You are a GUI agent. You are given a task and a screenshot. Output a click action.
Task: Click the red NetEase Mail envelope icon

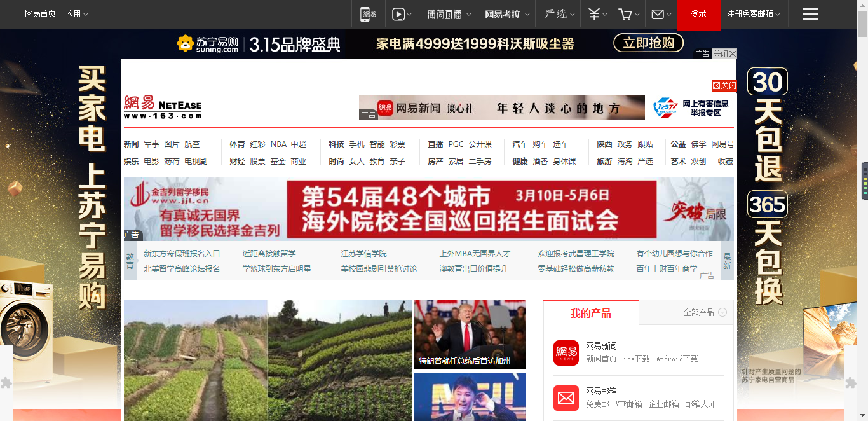point(566,398)
